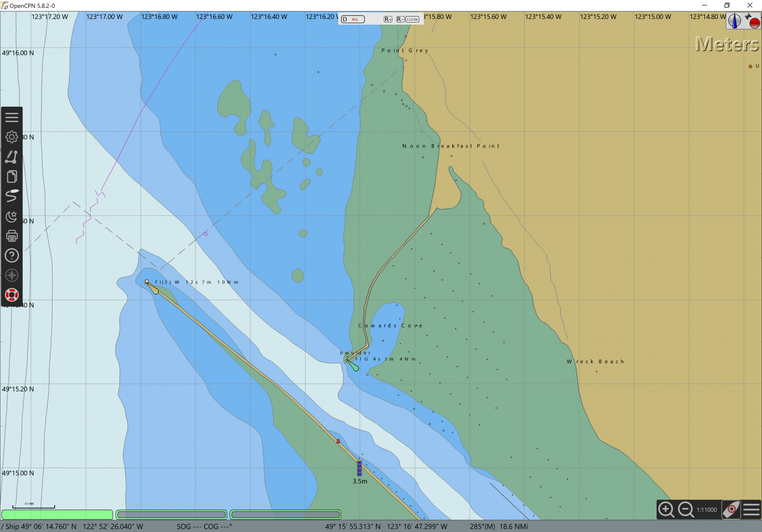Click the Wreck Beach label

(595, 361)
